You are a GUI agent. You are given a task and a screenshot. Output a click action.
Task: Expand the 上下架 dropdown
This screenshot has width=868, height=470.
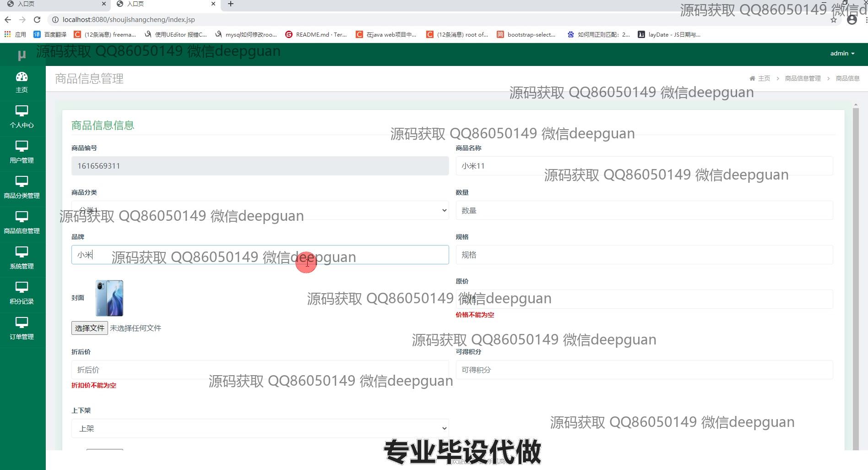(260, 428)
